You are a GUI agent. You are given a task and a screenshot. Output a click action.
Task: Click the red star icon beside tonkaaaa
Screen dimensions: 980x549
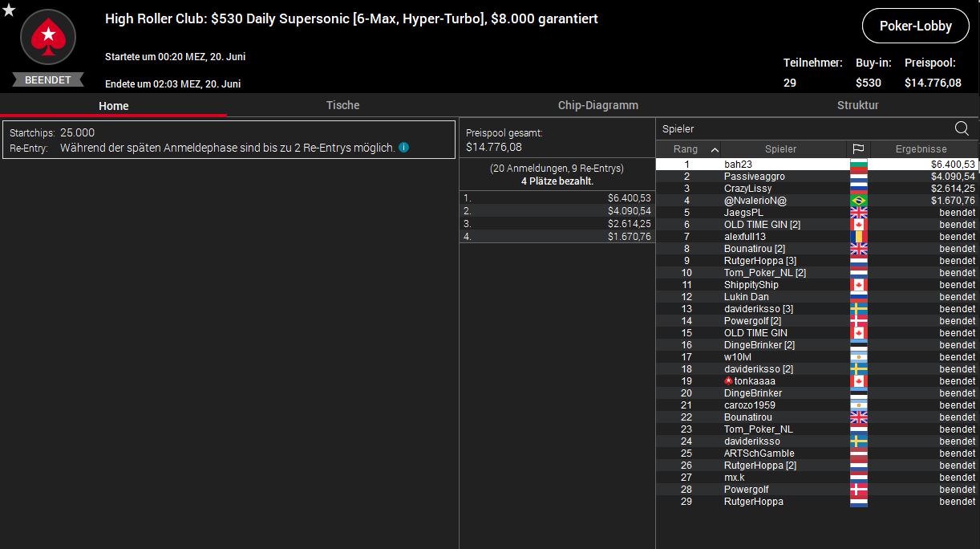(x=728, y=381)
